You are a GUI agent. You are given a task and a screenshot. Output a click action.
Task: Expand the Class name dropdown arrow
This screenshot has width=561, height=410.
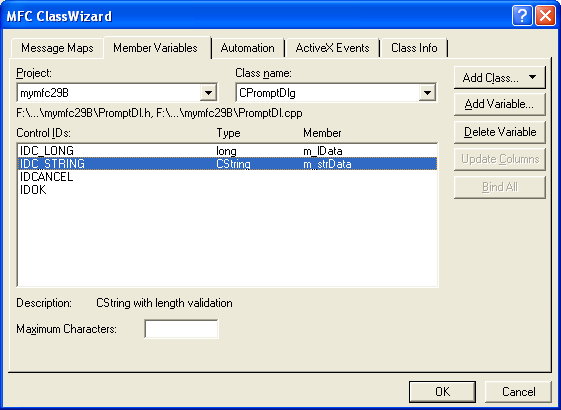[427, 93]
